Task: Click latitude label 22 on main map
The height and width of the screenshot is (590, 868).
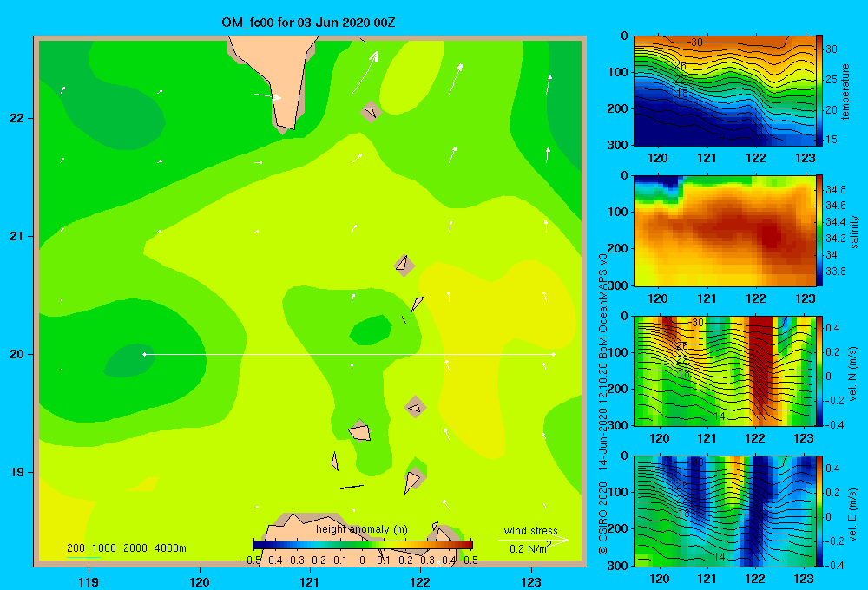Action: click(16, 119)
